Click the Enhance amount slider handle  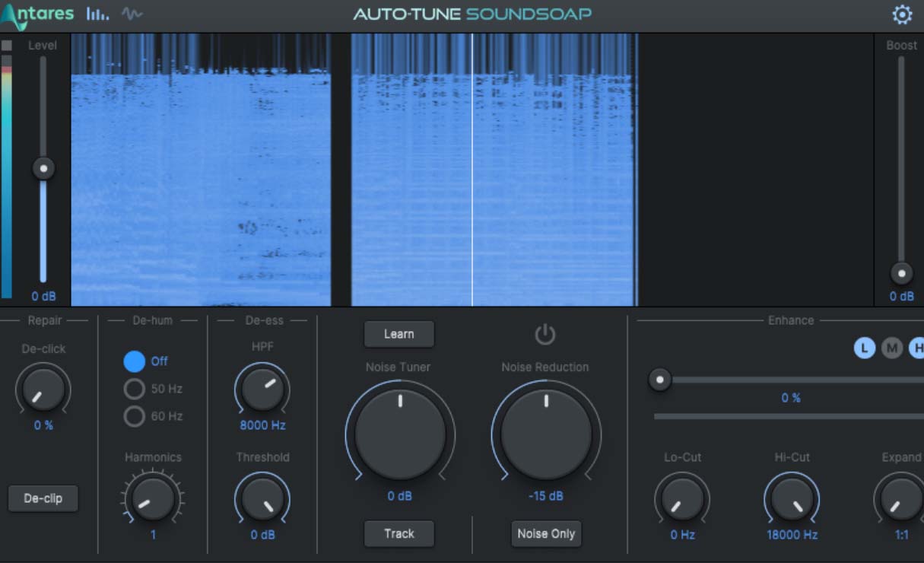tap(660, 379)
